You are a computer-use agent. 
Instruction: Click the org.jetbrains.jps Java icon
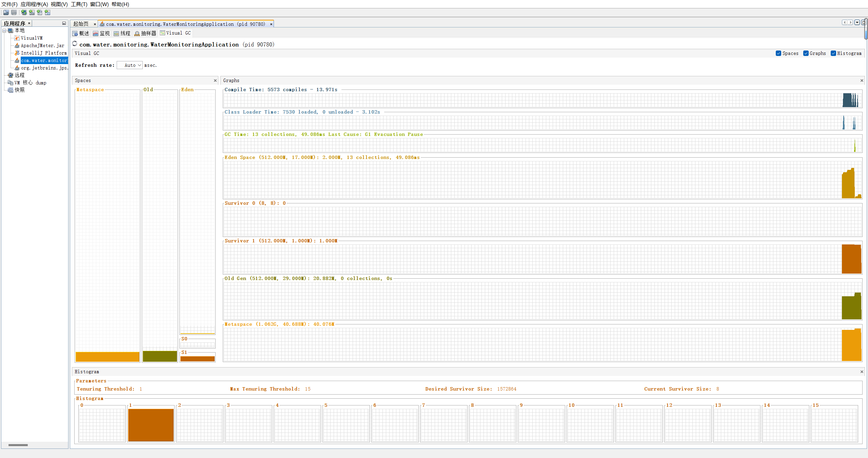click(17, 68)
